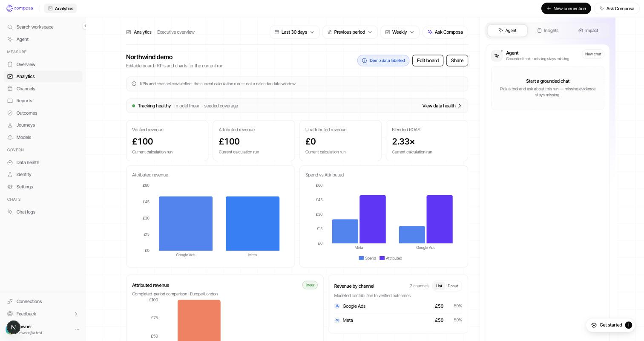Expand the Feedback submenu chevron
Image resolution: width=644 pixels, height=341 pixels.
76,314
